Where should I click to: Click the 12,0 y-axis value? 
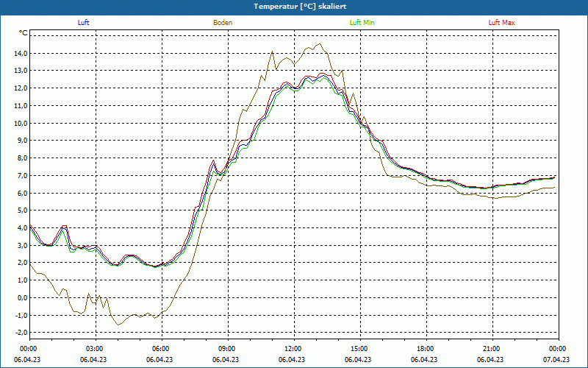(x=21, y=88)
